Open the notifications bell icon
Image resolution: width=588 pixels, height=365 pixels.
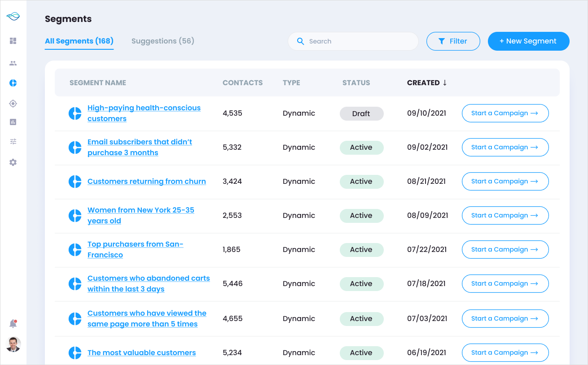(x=13, y=324)
